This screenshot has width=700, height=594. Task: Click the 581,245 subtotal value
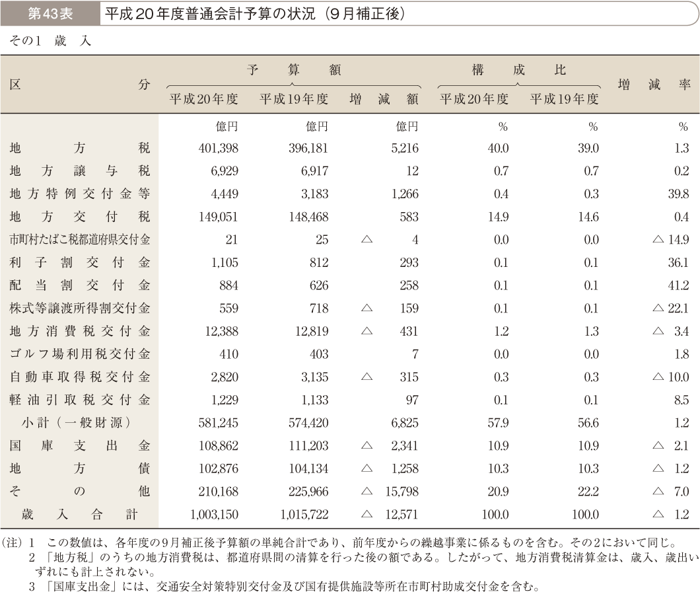click(x=218, y=422)
